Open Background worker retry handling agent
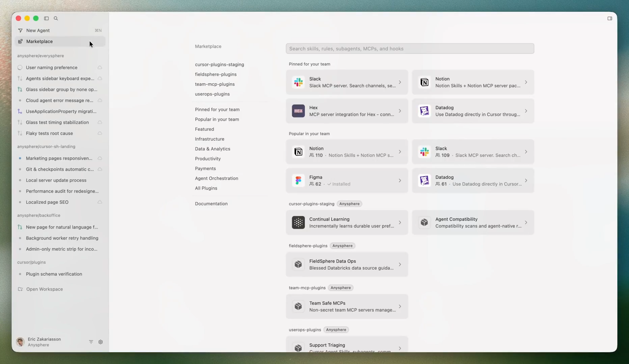Screen dimensions: 629x364 coord(60,238)
